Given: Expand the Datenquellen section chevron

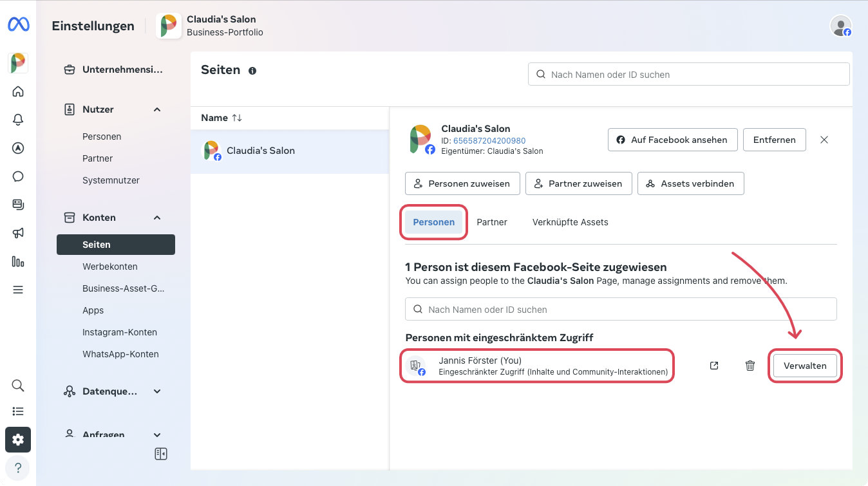Looking at the screenshot, I should coord(157,391).
